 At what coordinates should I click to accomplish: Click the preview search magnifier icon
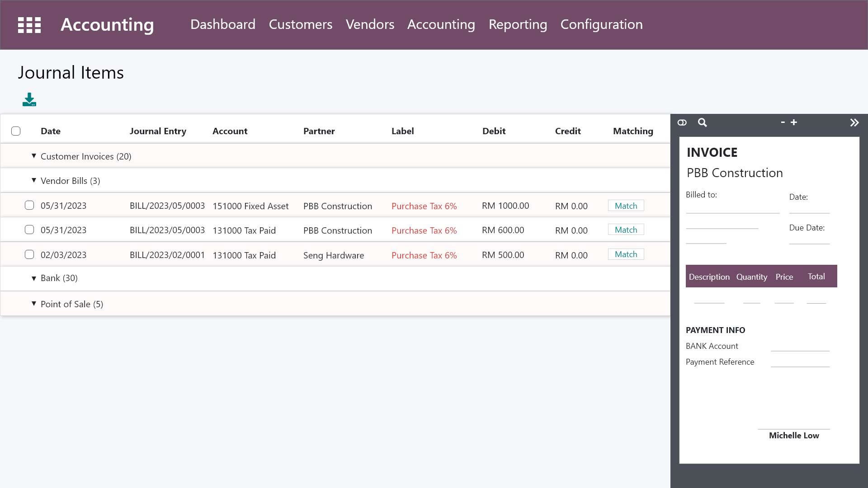click(x=702, y=122)
